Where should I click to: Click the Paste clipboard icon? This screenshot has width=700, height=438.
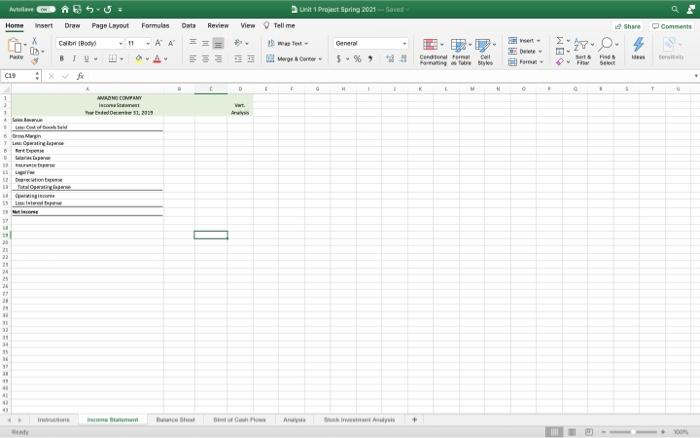(x=15, y=46)
